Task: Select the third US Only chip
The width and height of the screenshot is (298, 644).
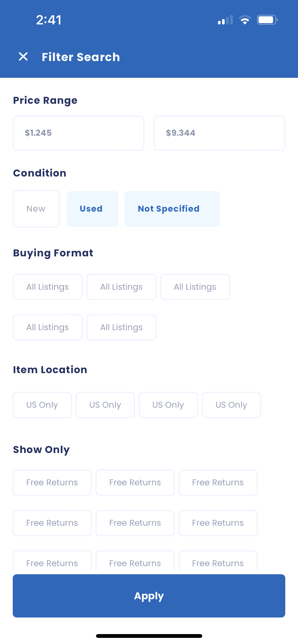Action: coord(168,405)
